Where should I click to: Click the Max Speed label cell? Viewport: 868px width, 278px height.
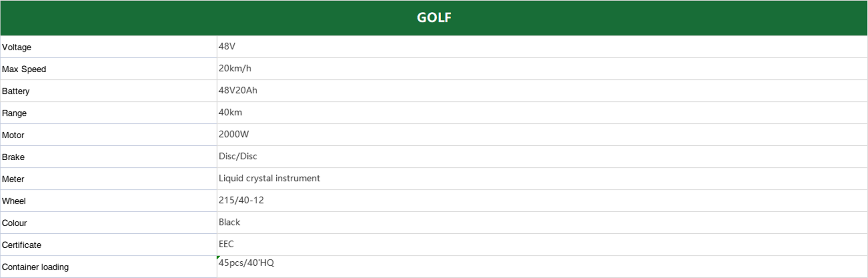[108, 69]
